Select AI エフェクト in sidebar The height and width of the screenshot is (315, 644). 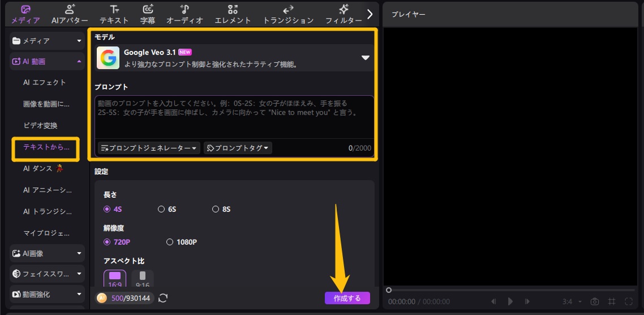44,82
